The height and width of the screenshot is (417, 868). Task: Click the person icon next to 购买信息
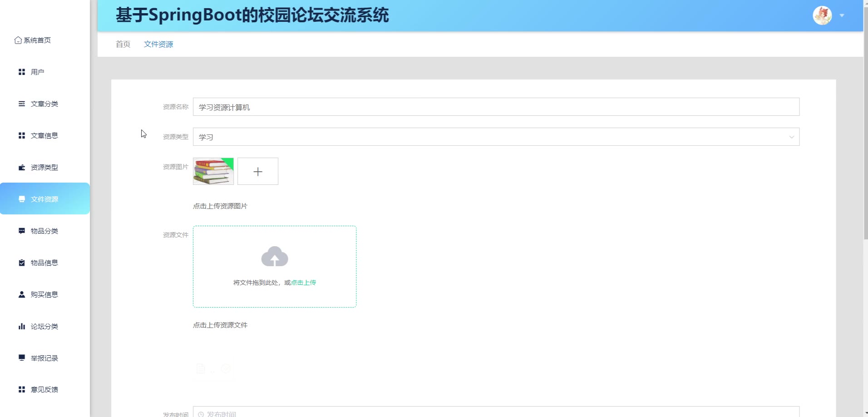coord(21,295)
